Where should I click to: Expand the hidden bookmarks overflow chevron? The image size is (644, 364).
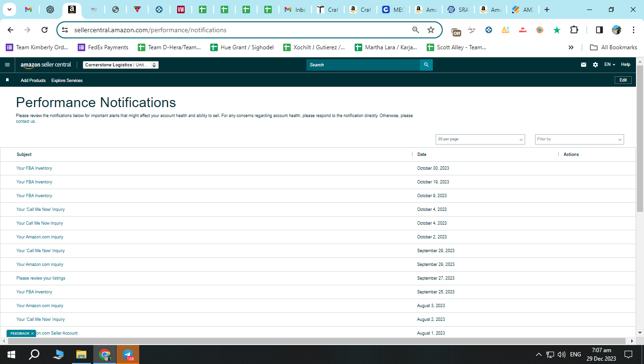coord(571,47)
